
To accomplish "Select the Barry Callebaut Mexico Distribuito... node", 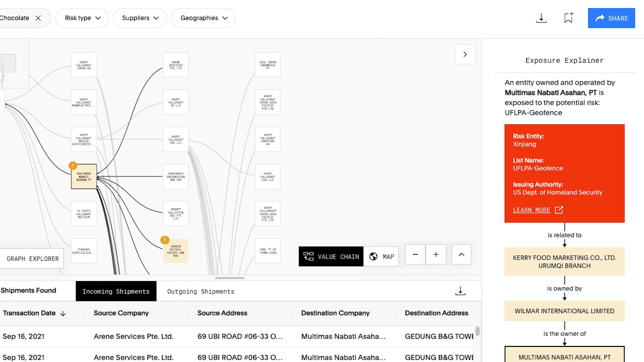I will pos(84,139).
